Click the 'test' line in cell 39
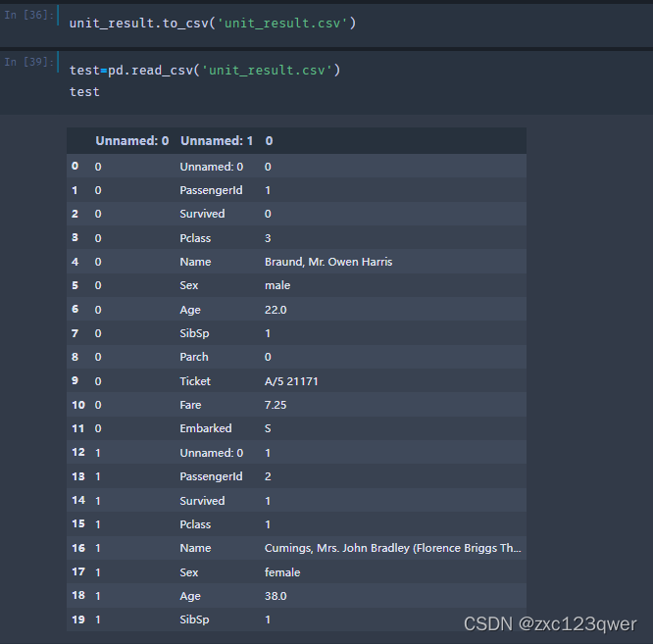 click(84, 91)
